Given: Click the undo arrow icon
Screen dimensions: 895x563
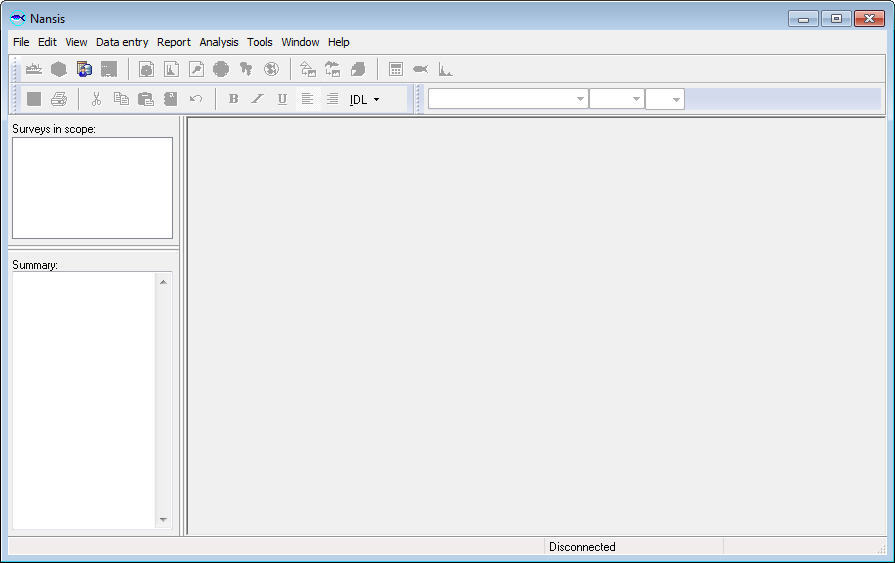Looking at the screenshot, I should (x=196, y=99).
